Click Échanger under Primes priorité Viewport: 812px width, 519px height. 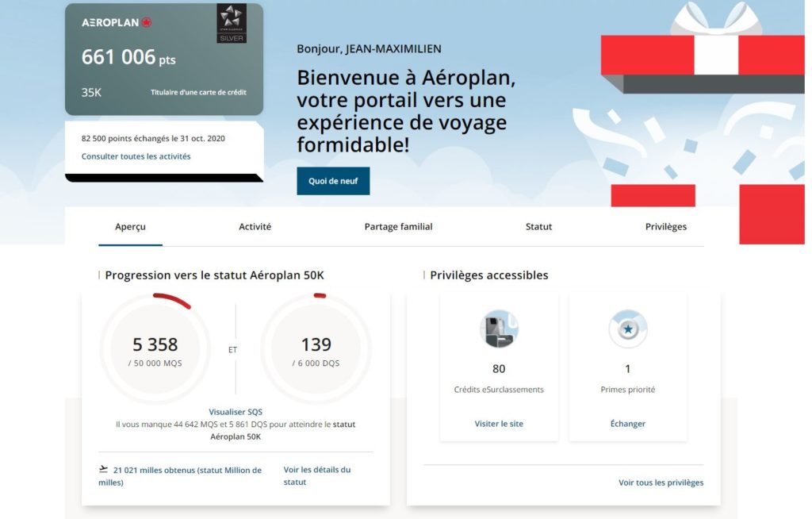pyautogui.click(x=627, y=423)
